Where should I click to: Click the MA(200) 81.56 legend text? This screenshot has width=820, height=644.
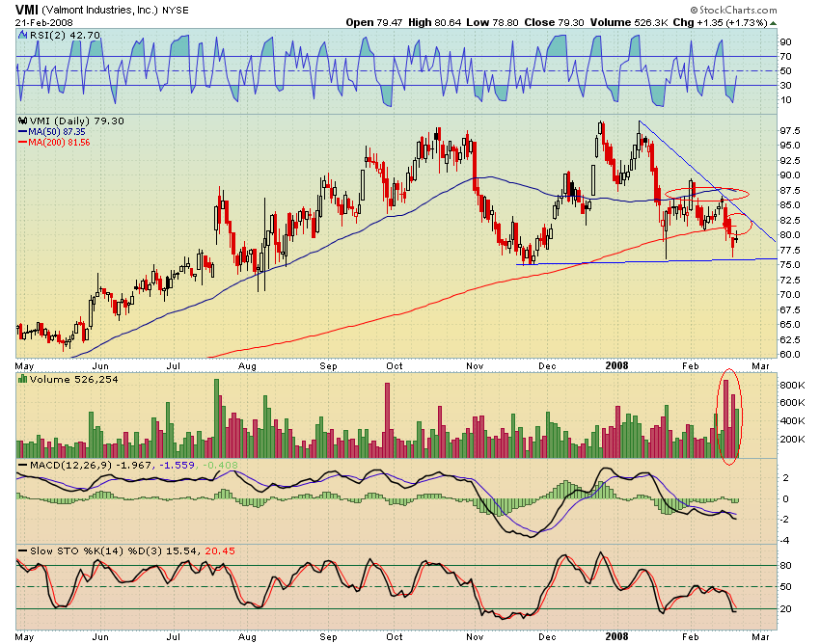tap(59, 142)
